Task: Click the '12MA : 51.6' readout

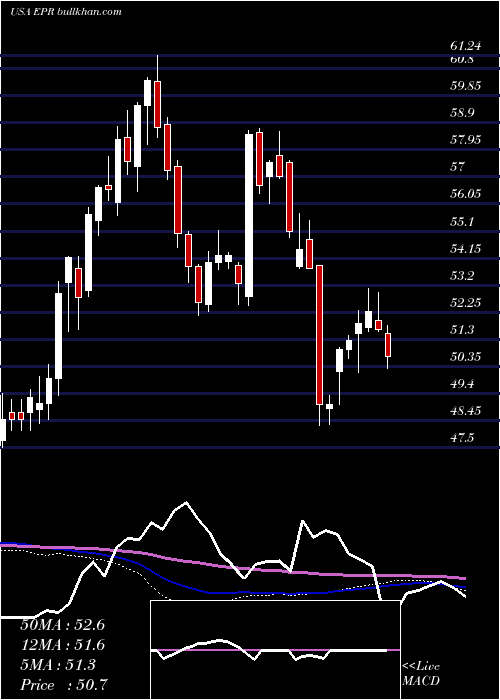Action: pos(62,645)
